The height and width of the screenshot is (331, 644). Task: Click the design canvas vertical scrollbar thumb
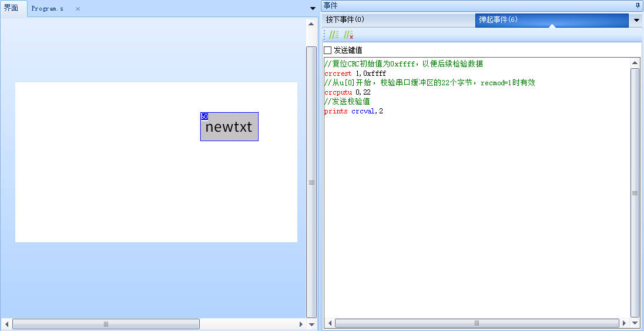(x=311, y=182)
